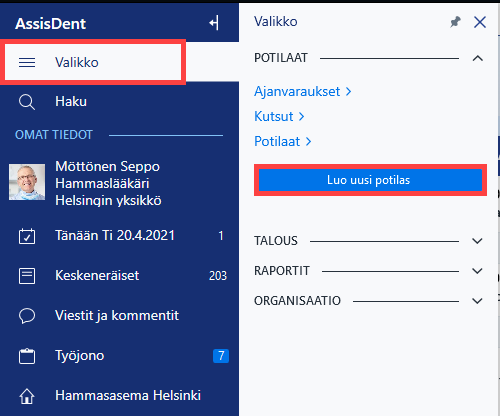Image resolution: width=500 pixels, height=416 pixels.
Task: Open Tänään Ti 20.4.2021 item
Action: pos(115,236)
